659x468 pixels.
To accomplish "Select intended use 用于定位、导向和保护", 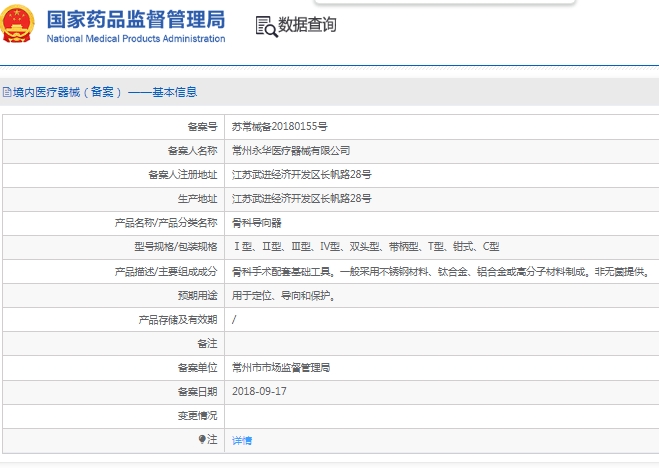I will (283, 296).
